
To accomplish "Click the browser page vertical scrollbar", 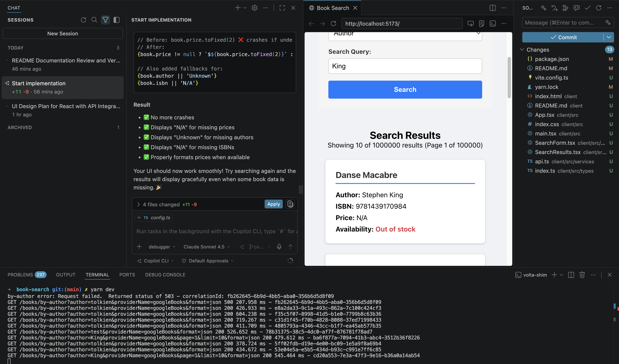I will 509,77.
